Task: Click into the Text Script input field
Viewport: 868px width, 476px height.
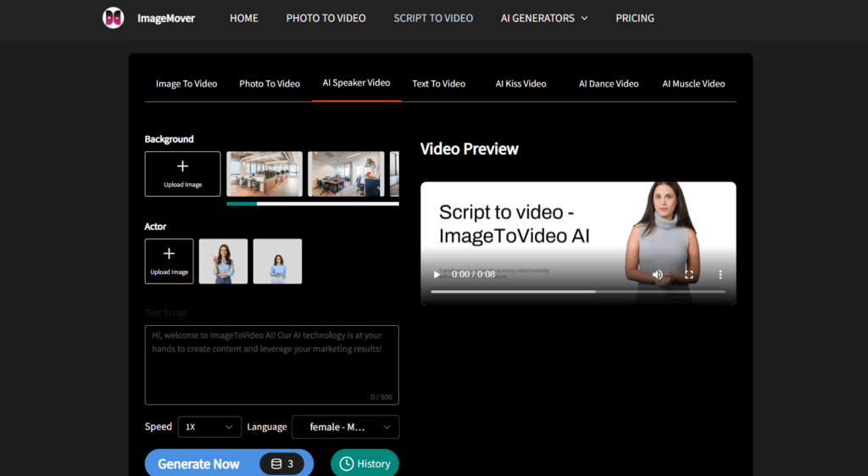Action: 272,365
